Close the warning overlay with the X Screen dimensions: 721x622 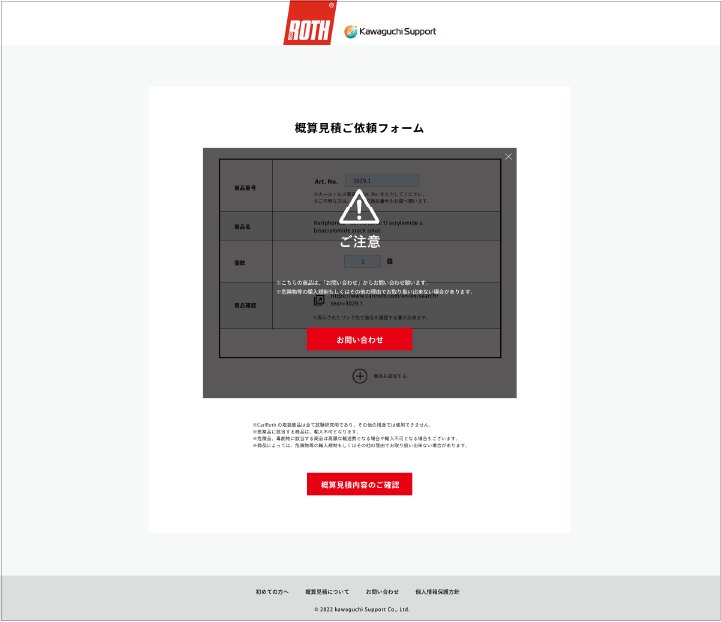click(508, 157)
